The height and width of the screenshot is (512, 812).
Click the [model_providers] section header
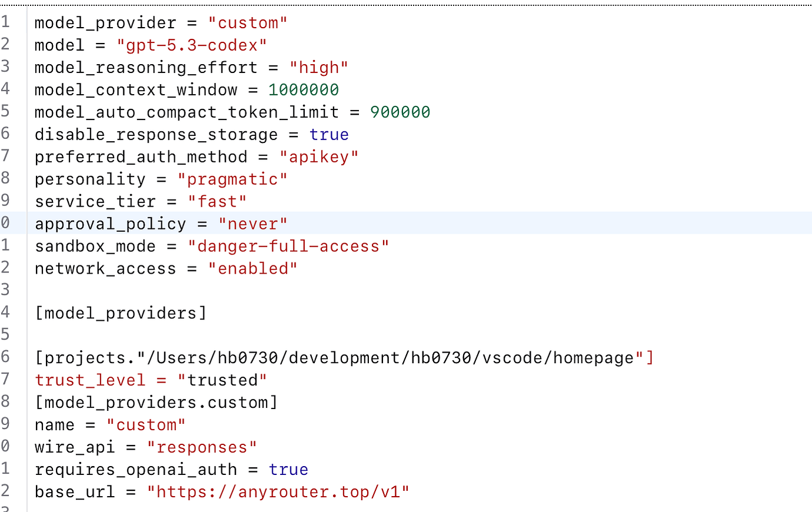pos(121,313)
